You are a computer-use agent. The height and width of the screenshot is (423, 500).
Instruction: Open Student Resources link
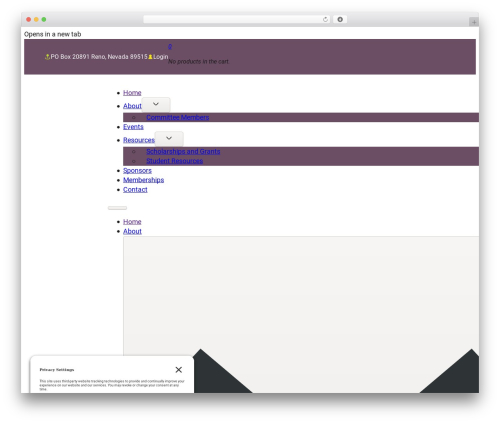[x=174, y=161]
